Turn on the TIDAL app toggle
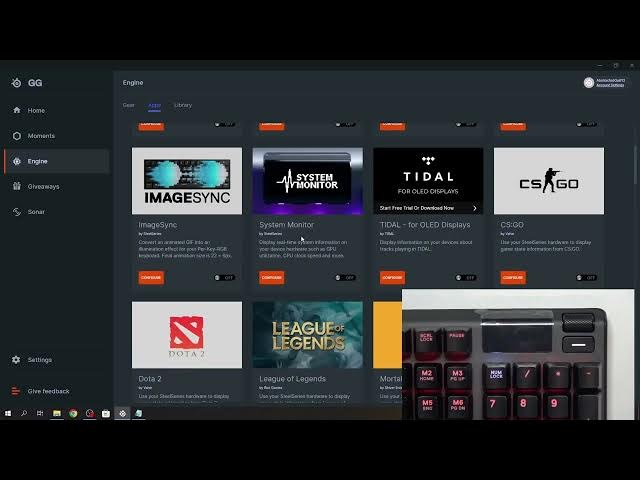This screenshot has width=640, height=480. tap(466, 278)
